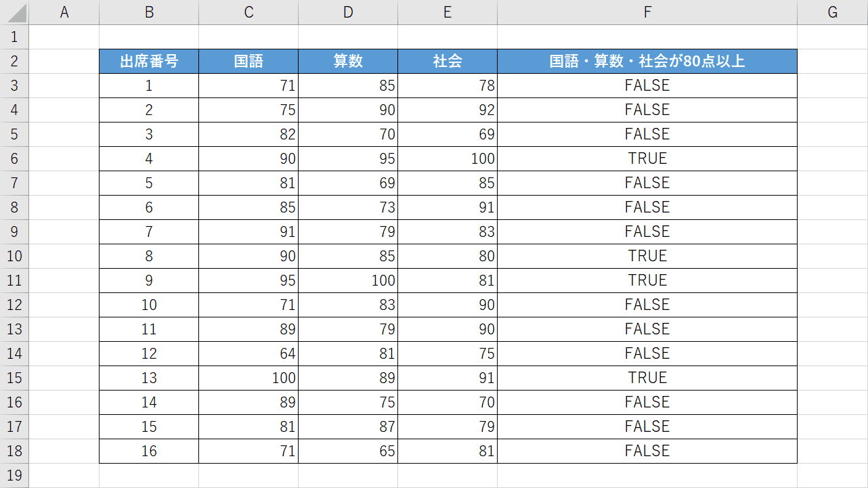Image resolution: width=868 pixels, height=488 pixels.
Task: Click the 算数 header cell
Action: tap(348, 61)
